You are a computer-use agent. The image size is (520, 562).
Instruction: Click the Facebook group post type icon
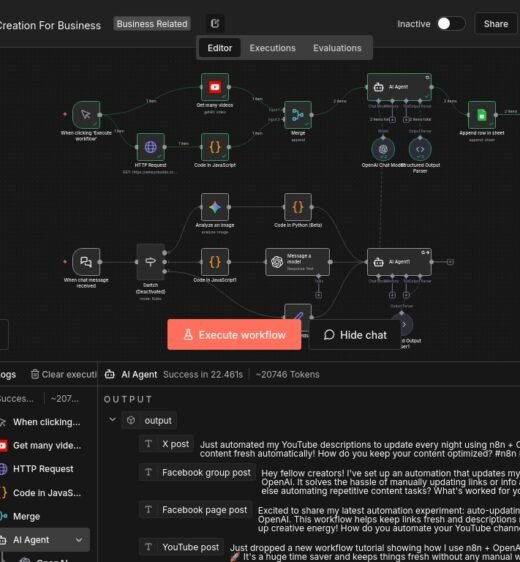[148, 472]
